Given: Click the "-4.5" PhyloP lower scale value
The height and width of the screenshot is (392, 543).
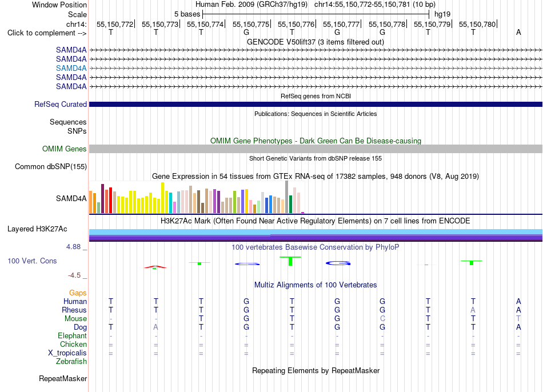Looking at the screenshot, I should tap(74, 275).
